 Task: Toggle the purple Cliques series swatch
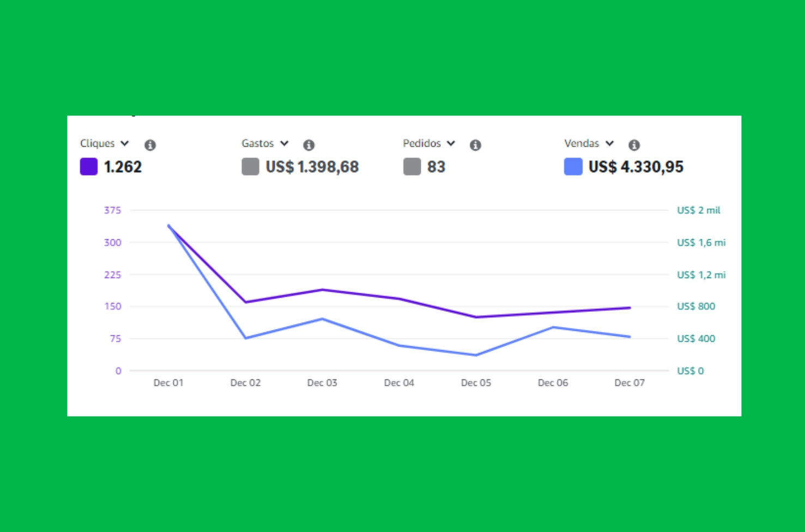pos(89,167)
